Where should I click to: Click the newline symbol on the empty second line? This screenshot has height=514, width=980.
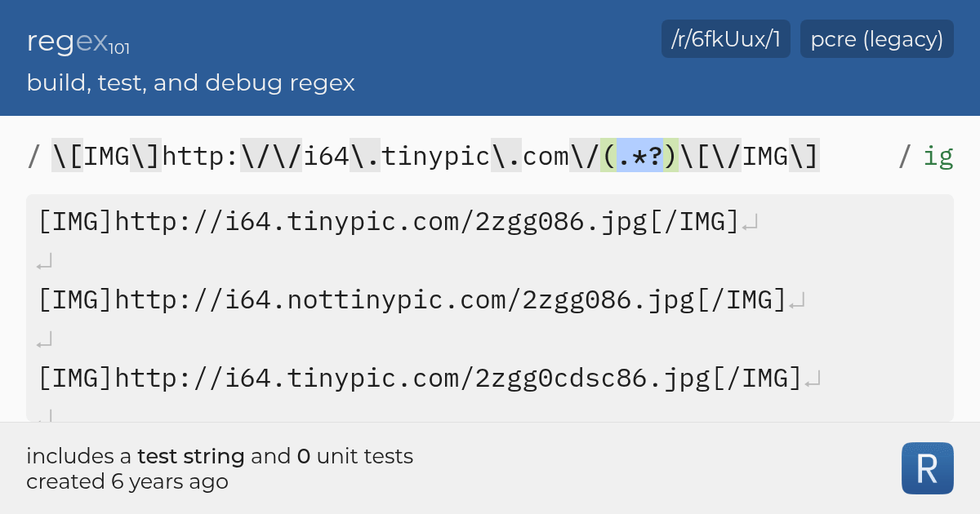point(44,259)
